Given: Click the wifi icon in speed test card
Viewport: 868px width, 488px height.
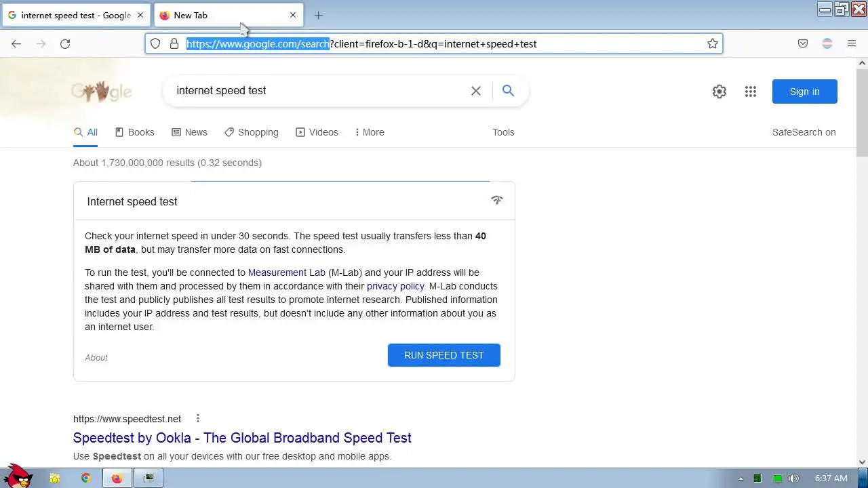Looking at the screenshot, I should click(497, 200).
